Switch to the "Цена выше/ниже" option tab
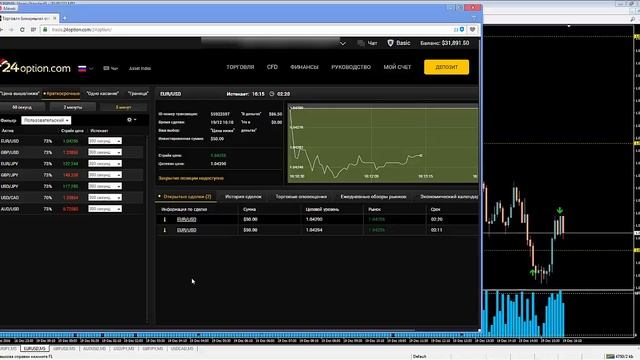 [19, 93]
